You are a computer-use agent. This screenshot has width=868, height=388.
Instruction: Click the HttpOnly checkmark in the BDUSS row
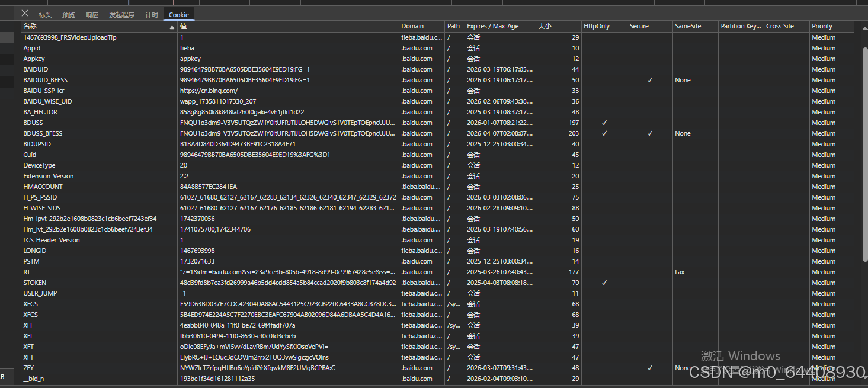coord(604,123)
